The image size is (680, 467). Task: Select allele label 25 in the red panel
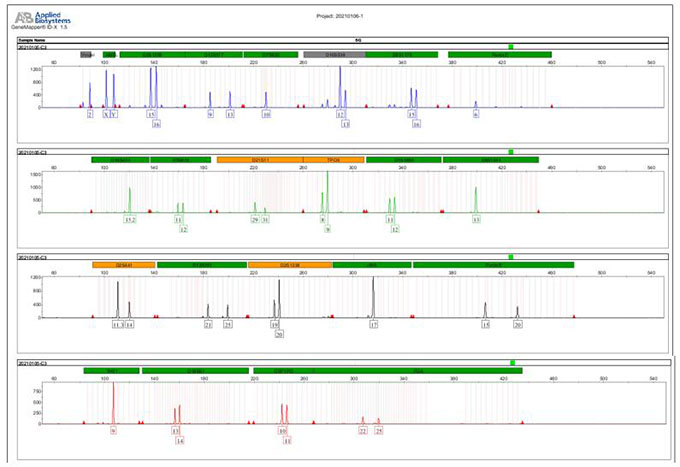tap(379, 431)
